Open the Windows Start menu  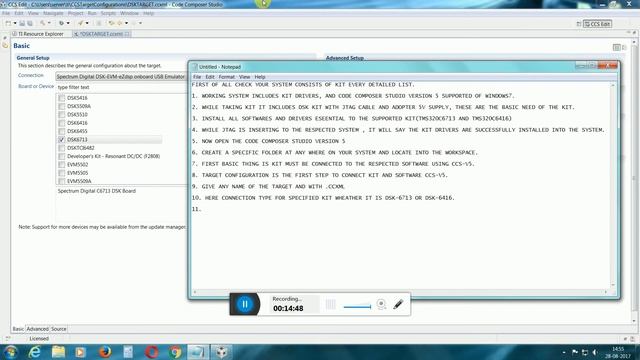(x=11, y=352)
